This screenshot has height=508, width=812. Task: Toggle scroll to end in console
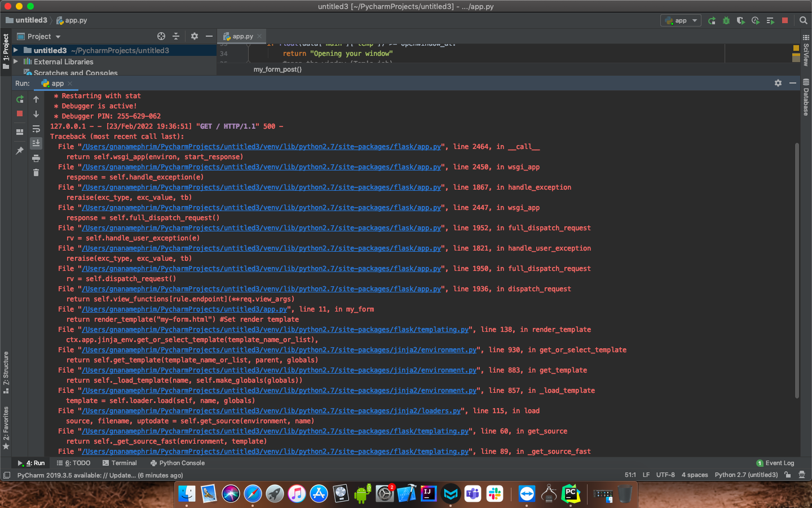[x=36, y=143]
